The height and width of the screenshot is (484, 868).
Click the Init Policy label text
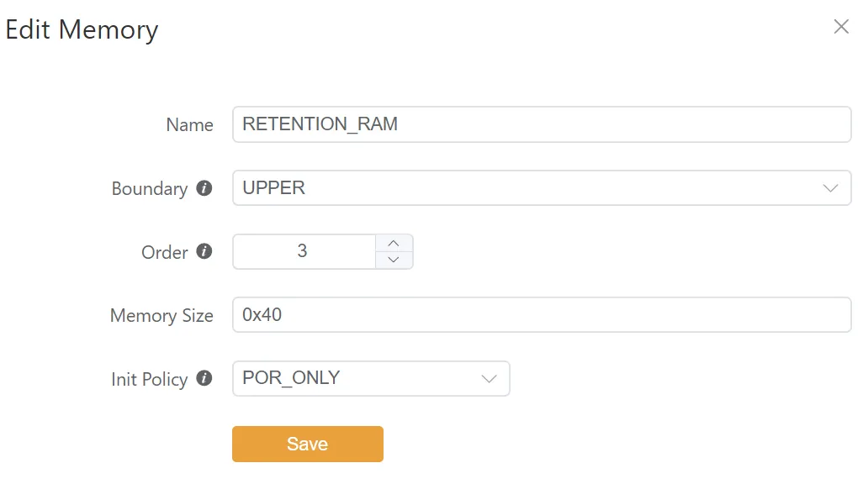coord(149,379)
